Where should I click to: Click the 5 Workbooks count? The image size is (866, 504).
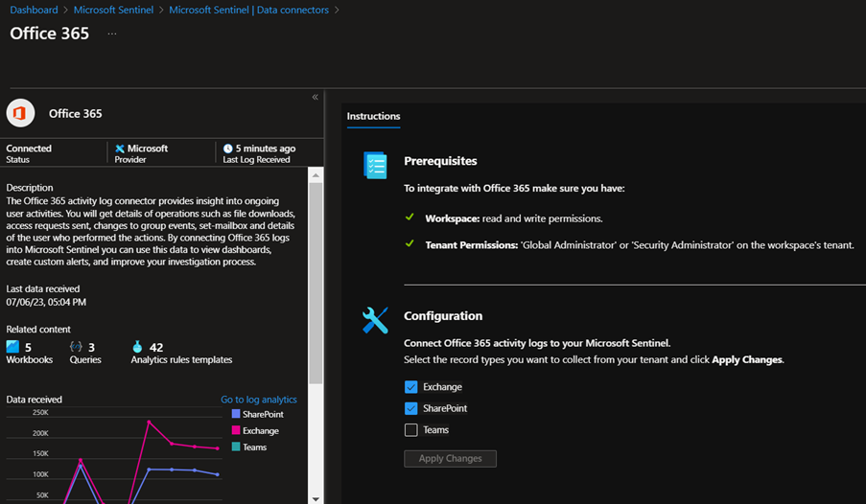coord(28,347)
